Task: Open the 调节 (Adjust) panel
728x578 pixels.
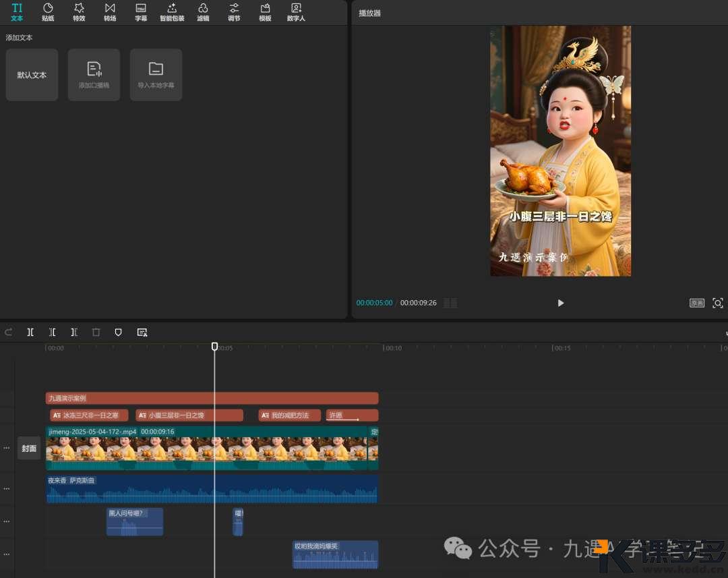Action: (233, 12)
